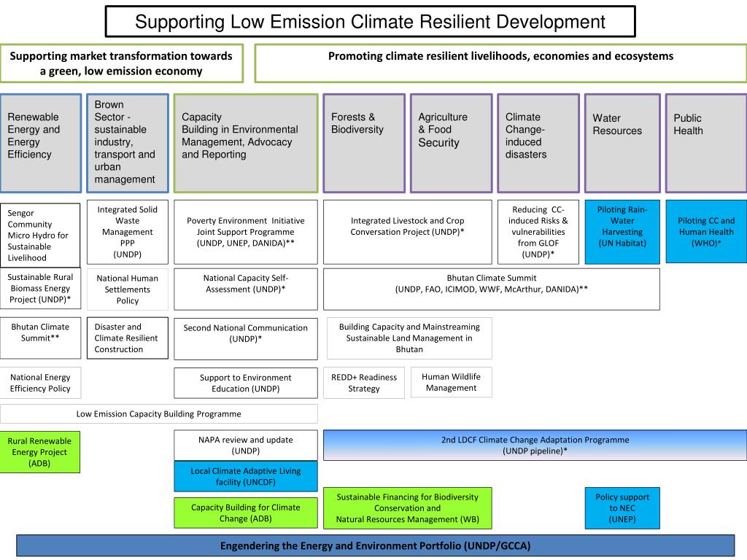The width and height of the screenshot is (747, 560).
Task: Click 'Support to Environment Education (UNDP)'
Action: (x=246, y=383)
